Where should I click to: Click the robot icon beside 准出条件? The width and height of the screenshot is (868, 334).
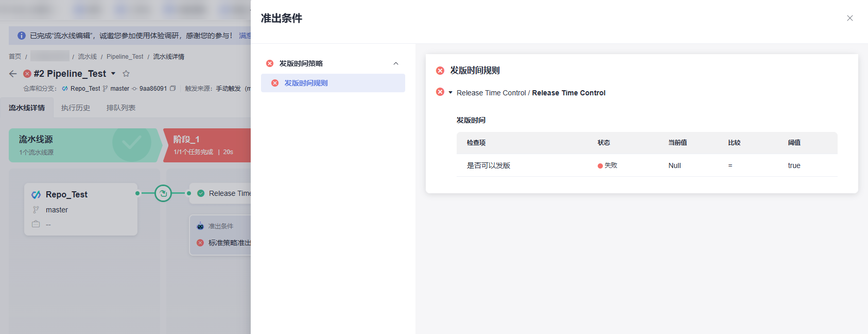pos(200,226)
